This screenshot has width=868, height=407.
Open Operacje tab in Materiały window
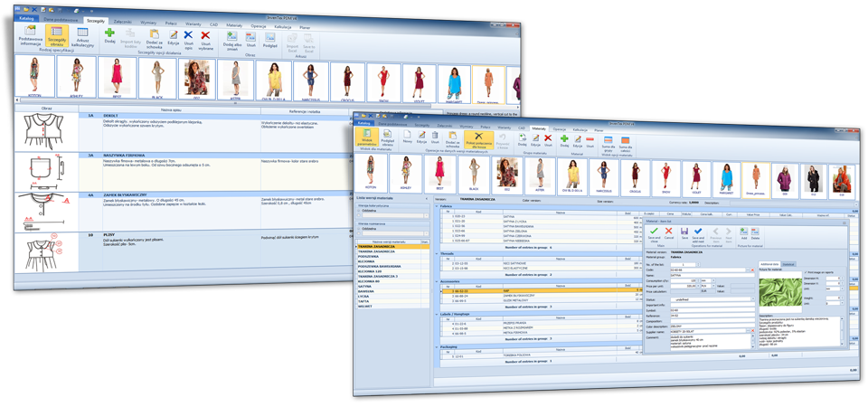[560, 129]
